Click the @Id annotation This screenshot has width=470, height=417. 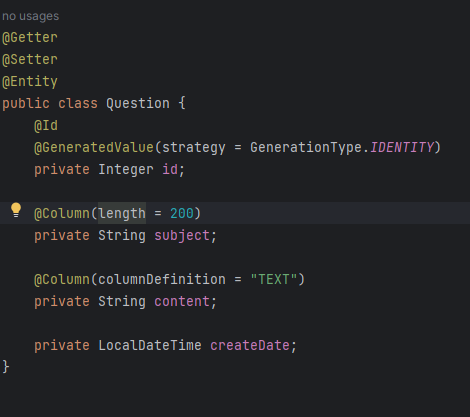[46, 126]
